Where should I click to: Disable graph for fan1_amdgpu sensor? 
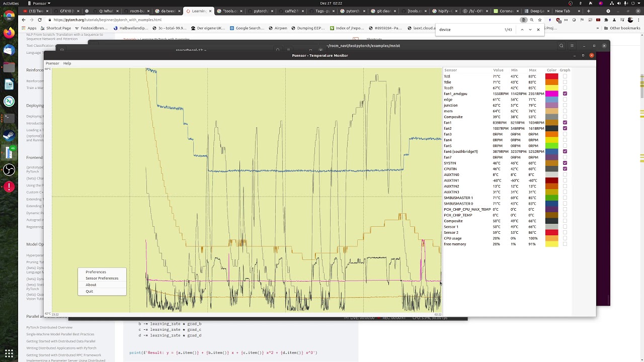click(565, 94)
